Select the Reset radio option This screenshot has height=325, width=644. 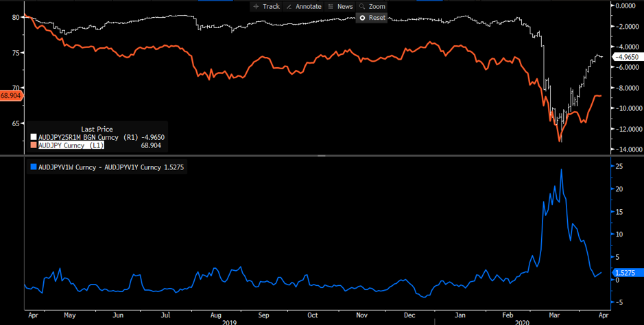(372, 18)
